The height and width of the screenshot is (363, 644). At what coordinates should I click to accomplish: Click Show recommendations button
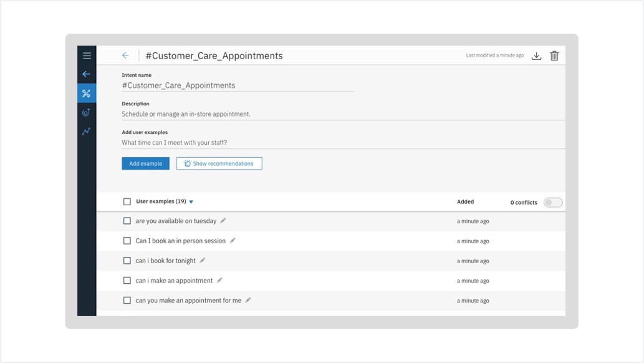click(219, 163)
